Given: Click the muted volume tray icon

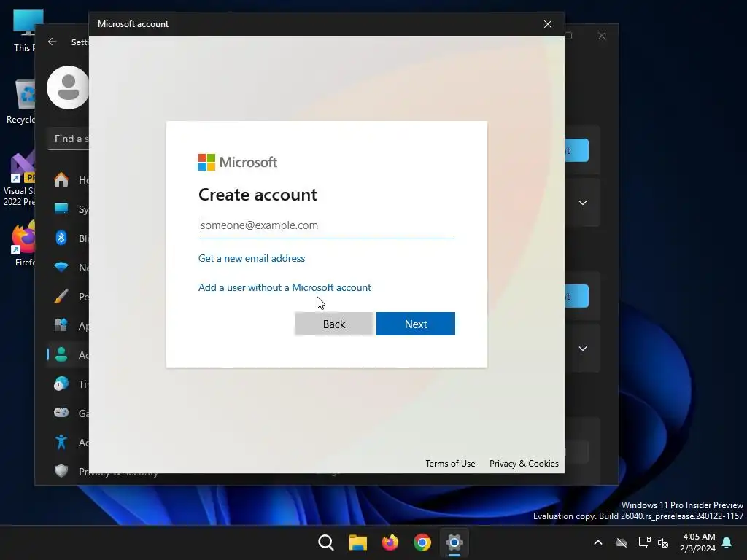Looking at the screenshot, I should click(x=662, y=542).
